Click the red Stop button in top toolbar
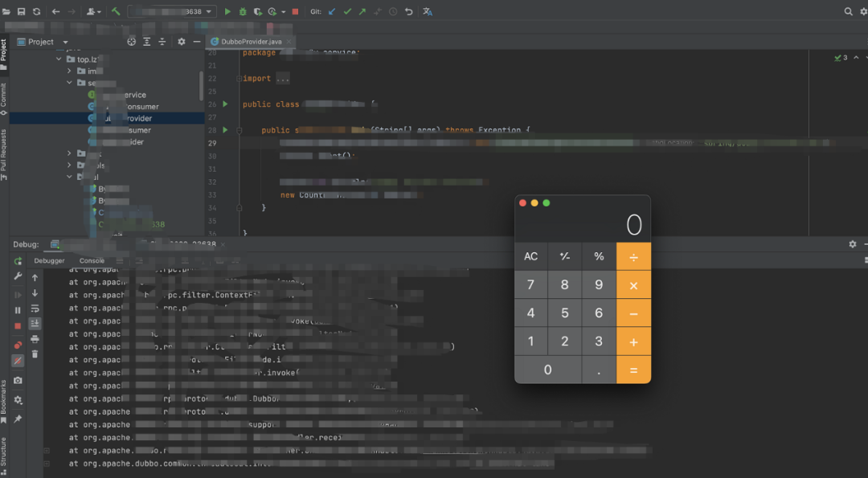This screenshot has height=478, width=868. [295, 12]
